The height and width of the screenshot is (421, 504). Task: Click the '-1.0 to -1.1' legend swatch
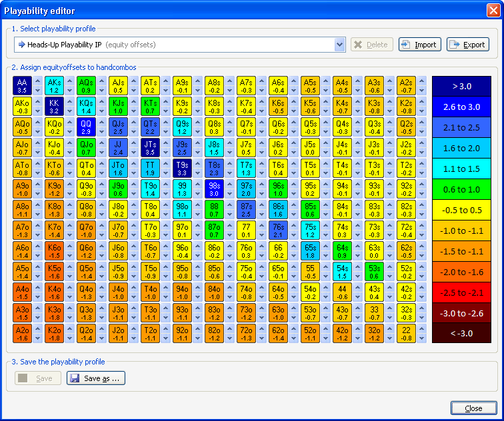(x=461, y=230)
